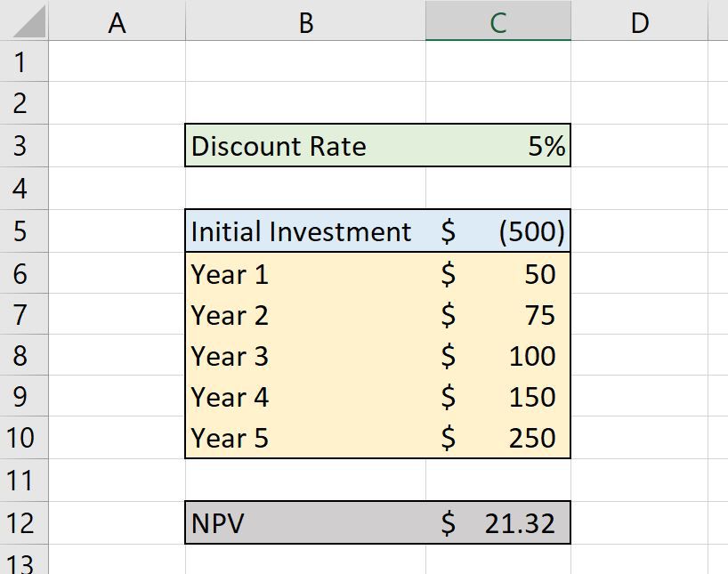Select row 7 header

coord(24,314)
